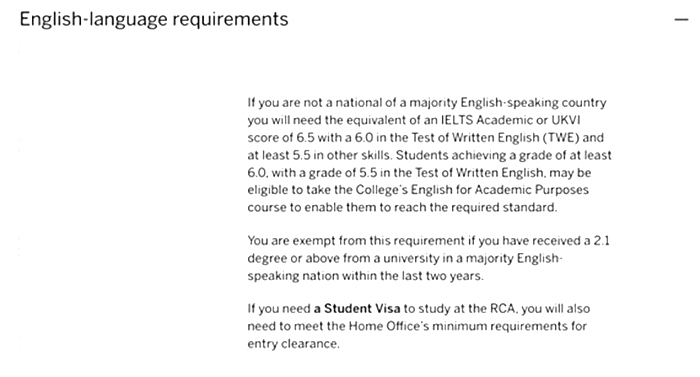Collapse the English-language requirements section via minus icon
The height and width of the screenshot is (377, 700).
coord(681,19)
